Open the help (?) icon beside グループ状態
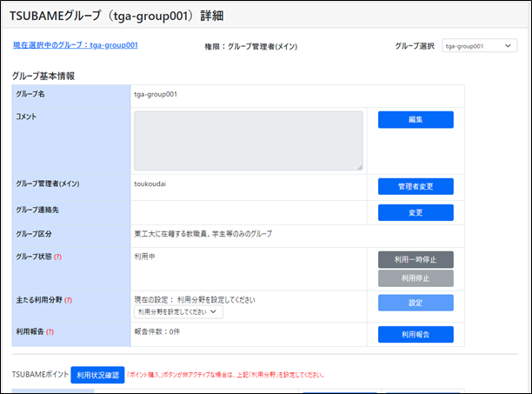The width and height of the screenshot is (532, 394). coord(58,257)
